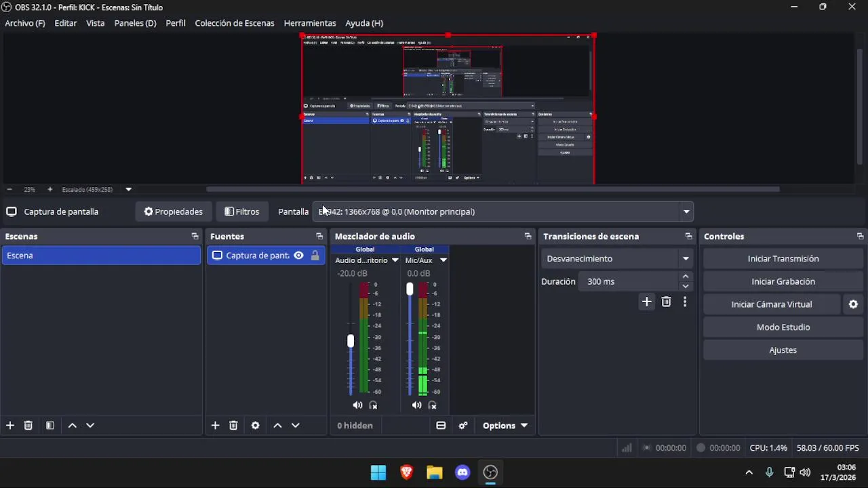
Task: Move source up in Fuentes panel
Action: (x=277, y=426)
